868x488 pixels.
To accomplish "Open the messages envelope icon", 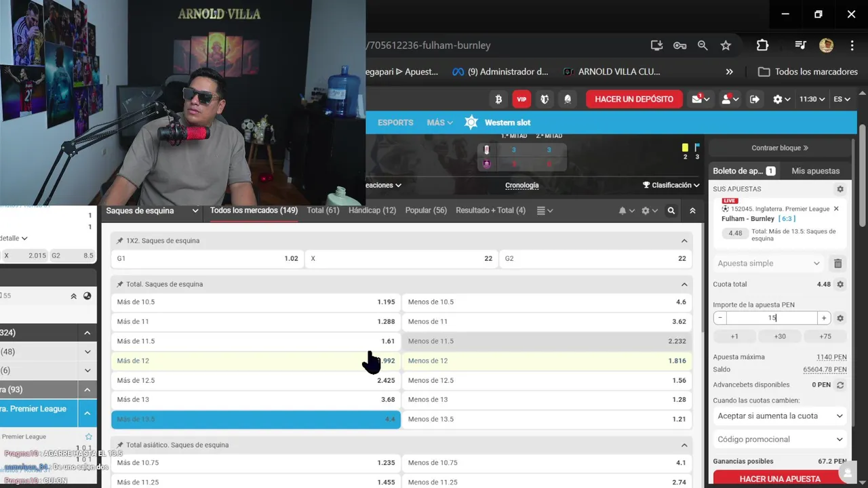I will [701, 99].
